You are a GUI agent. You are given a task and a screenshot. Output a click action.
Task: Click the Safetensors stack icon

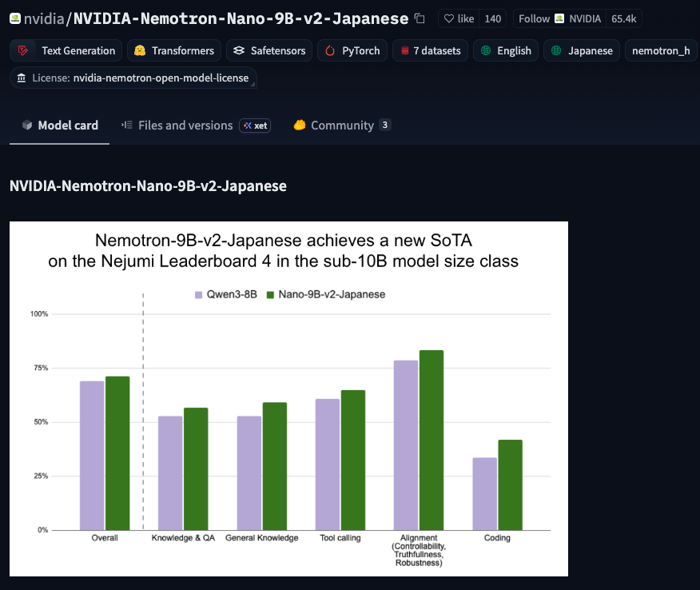click(x=239, y=50)
